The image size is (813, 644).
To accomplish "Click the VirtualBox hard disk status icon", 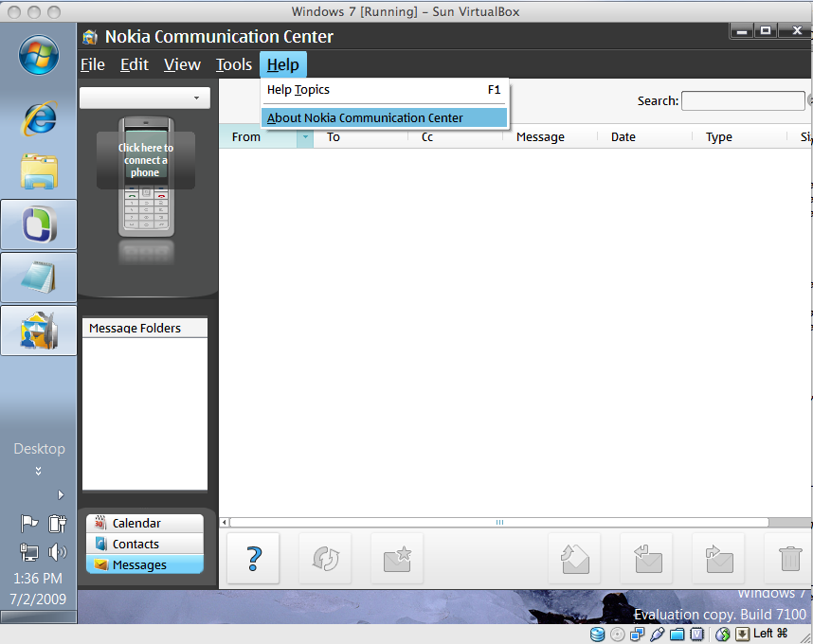I will [x=597, y=635].
